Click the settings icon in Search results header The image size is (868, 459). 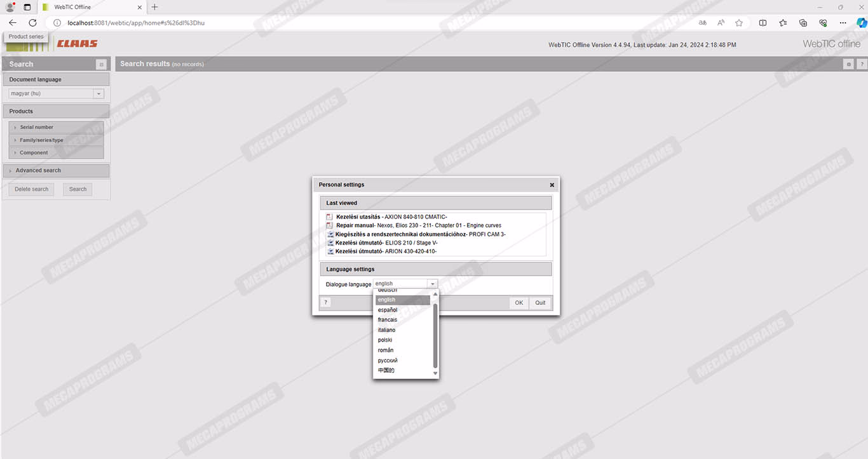pos(848,64)
